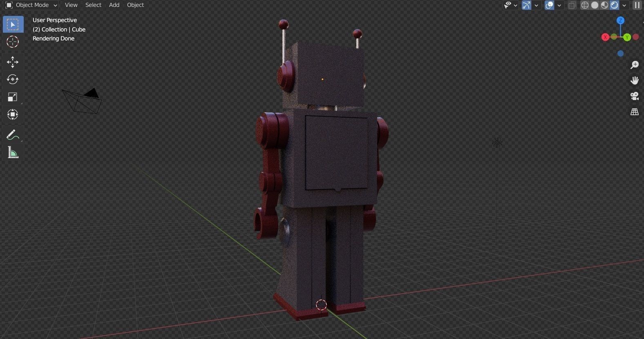Pick the Rotate tool
The width and height of the screenshot is (644, 339).
pos(13,79)
